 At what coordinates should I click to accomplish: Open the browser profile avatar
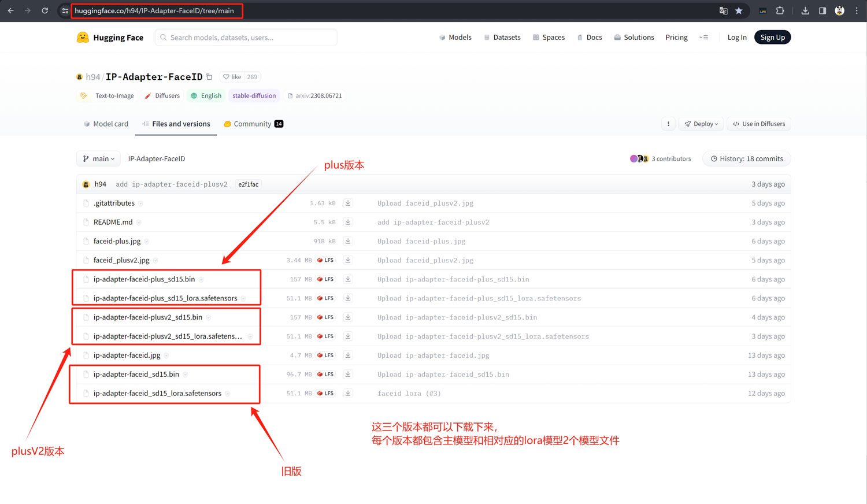[840, 10]
